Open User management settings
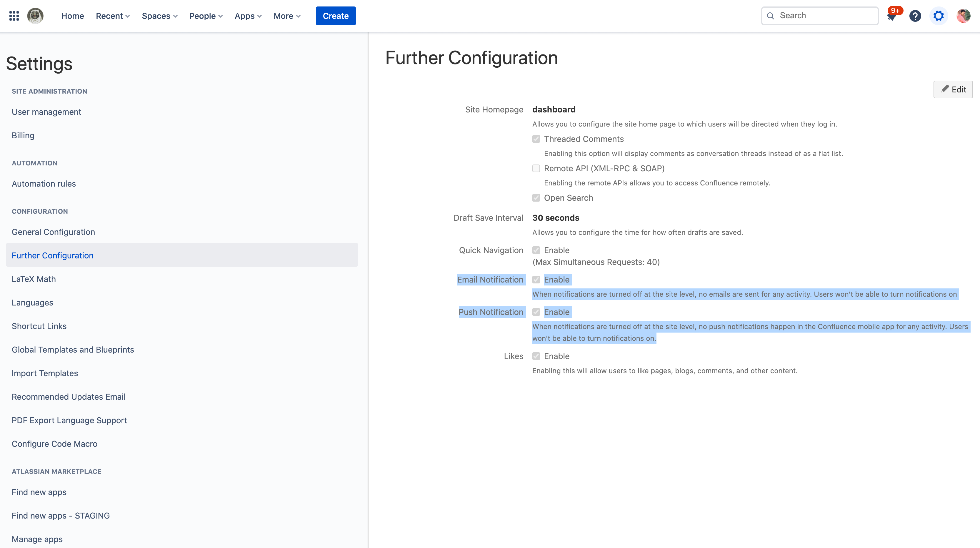The height and width of the screenshot is (548, 980). pyautogui.click(x=46, y=112)
